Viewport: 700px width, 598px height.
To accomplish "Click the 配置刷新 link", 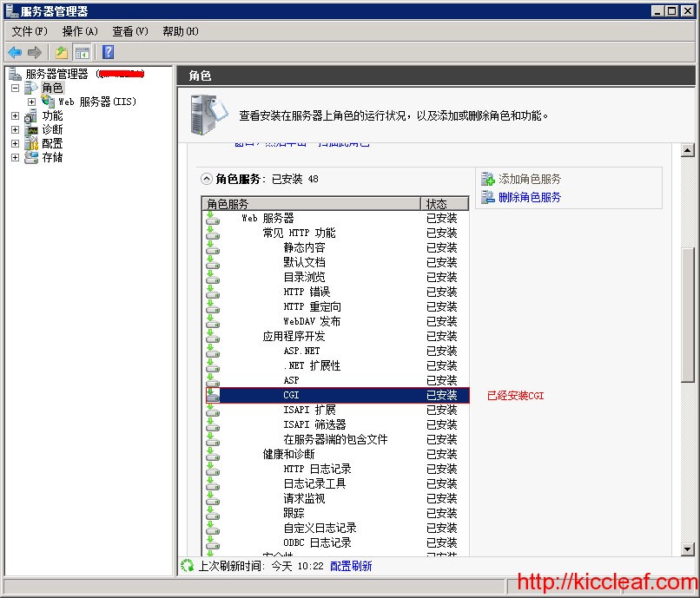I will pos(351,566).
